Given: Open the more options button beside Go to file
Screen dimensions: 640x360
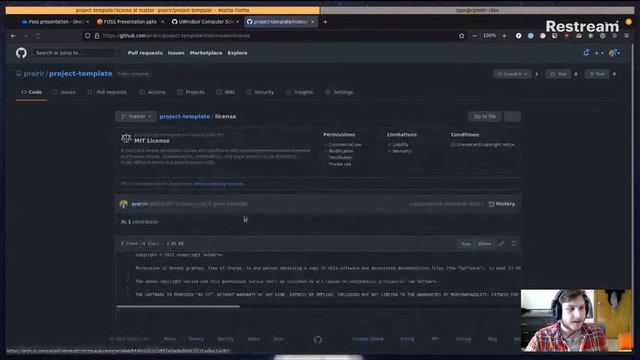Looking at the screenshot, I should point(512,116).
